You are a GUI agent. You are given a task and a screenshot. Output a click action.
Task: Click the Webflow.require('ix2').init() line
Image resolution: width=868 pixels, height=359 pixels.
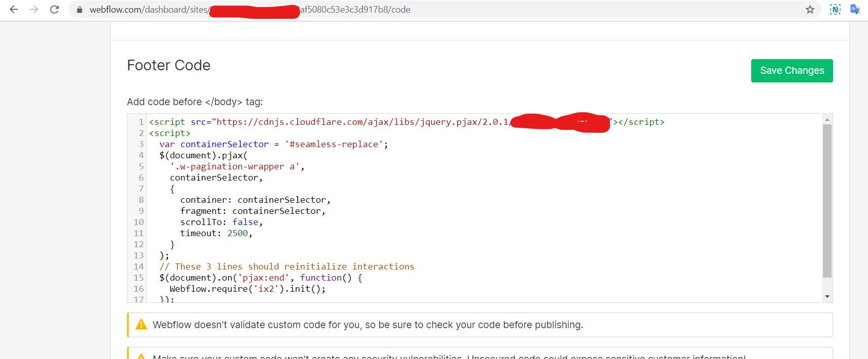(248, 289)
